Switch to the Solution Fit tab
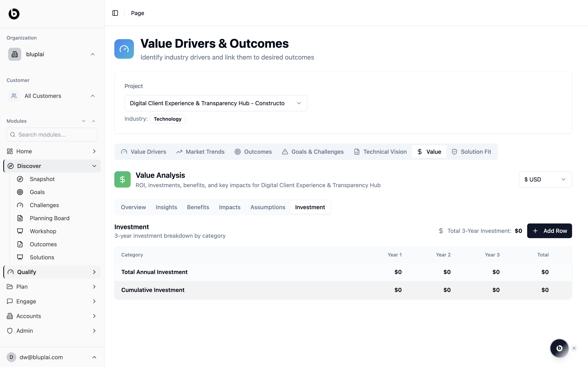Viewport: 588px width, 367px height. click(x=471, y=152)
